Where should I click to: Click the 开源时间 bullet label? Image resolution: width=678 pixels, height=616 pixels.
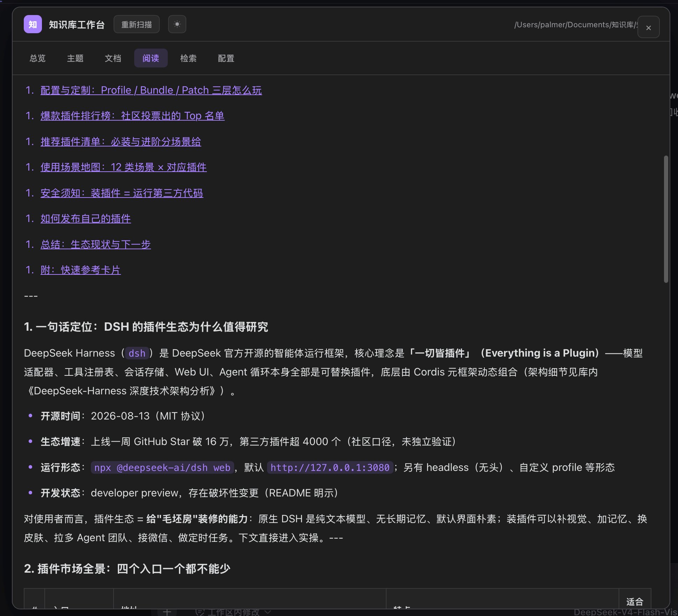pyautogui.click(x=61, y=416)
